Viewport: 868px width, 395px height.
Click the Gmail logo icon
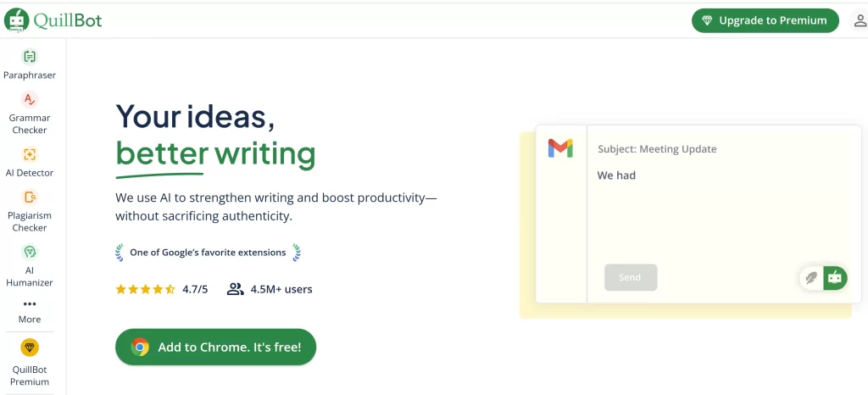pos(560,148)
